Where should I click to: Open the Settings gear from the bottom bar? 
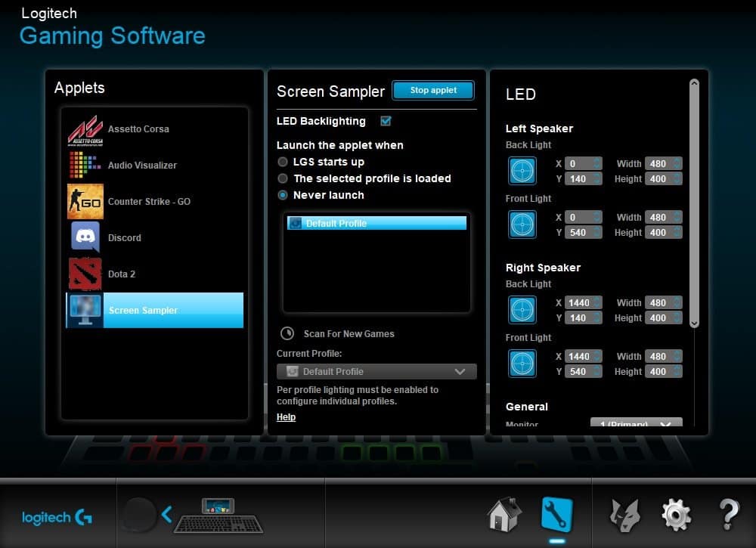tap(675, 514)
